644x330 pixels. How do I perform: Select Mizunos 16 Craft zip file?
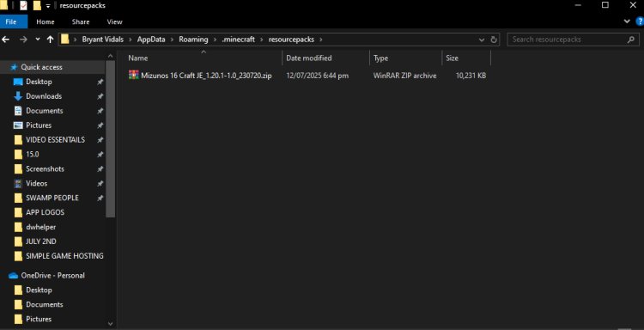(206, 76)
